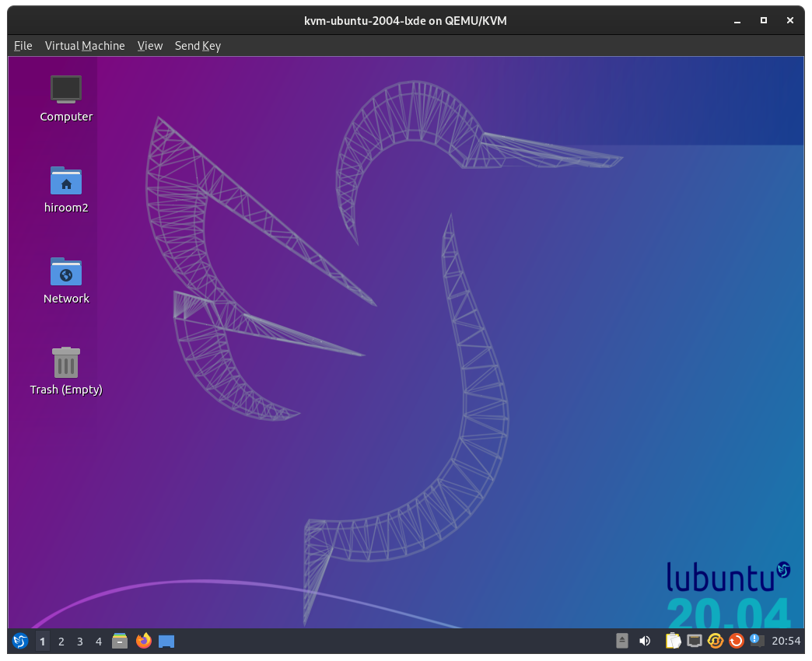The image size is (812, 661).
Task: Close the QEMU/KVM viewer window
Action: click(789, 20)
